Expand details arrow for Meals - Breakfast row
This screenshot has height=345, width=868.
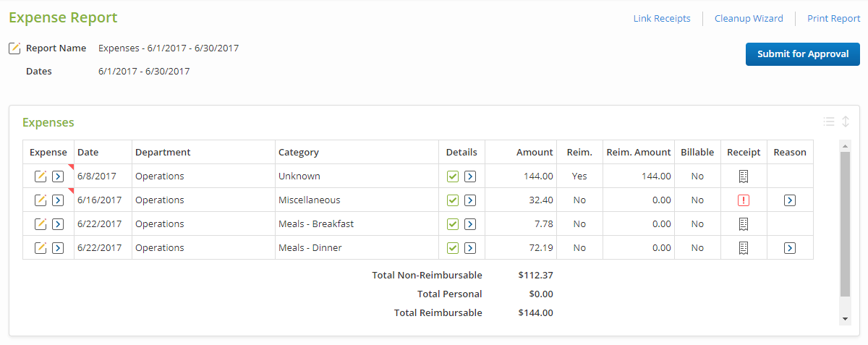tap(470, 224)
